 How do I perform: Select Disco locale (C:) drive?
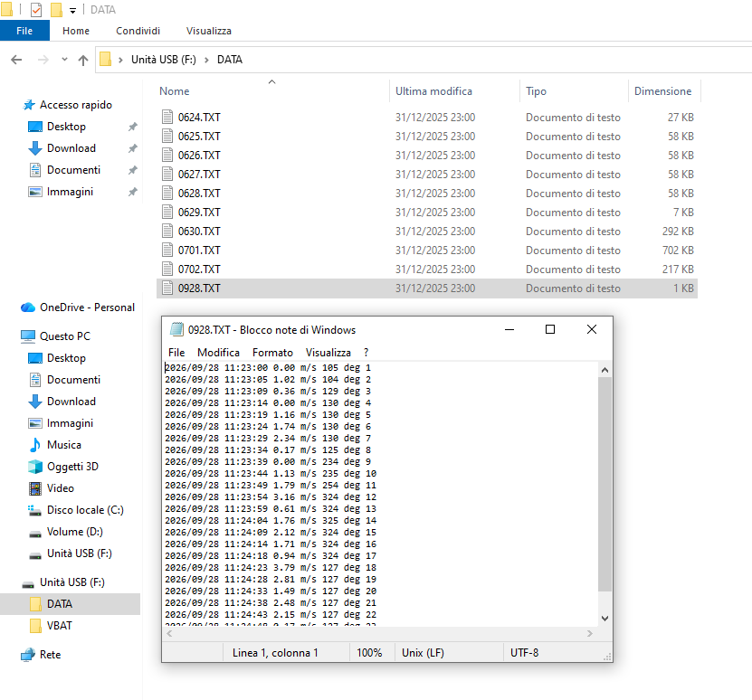[x=85, y=510]
